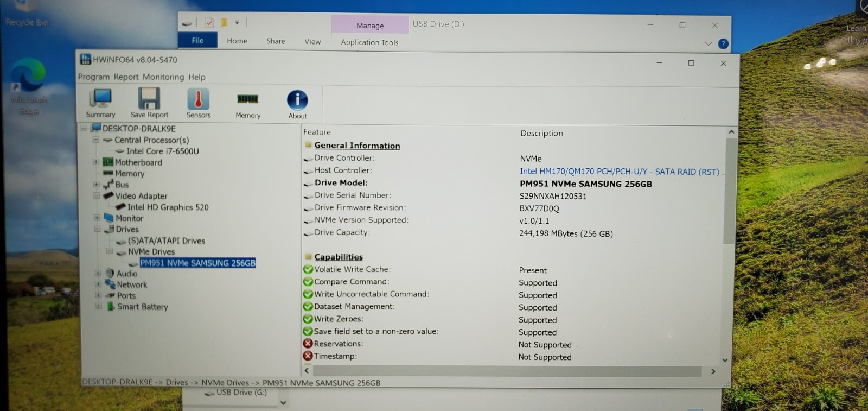Image resolution: width=868 pixels, height=411 pixels.
Task: Select serial number S29NNXAH120531 value
Action: (x=553, y=197)
